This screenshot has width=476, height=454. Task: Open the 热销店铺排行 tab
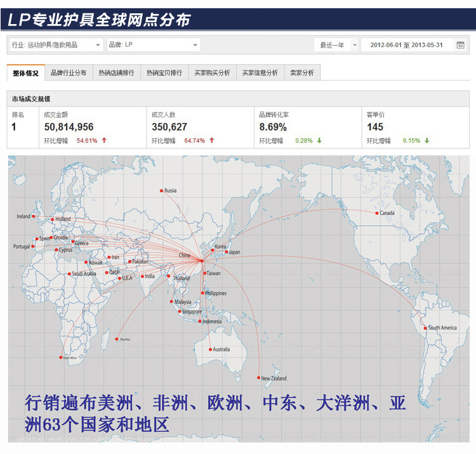(x=117, y=73)
